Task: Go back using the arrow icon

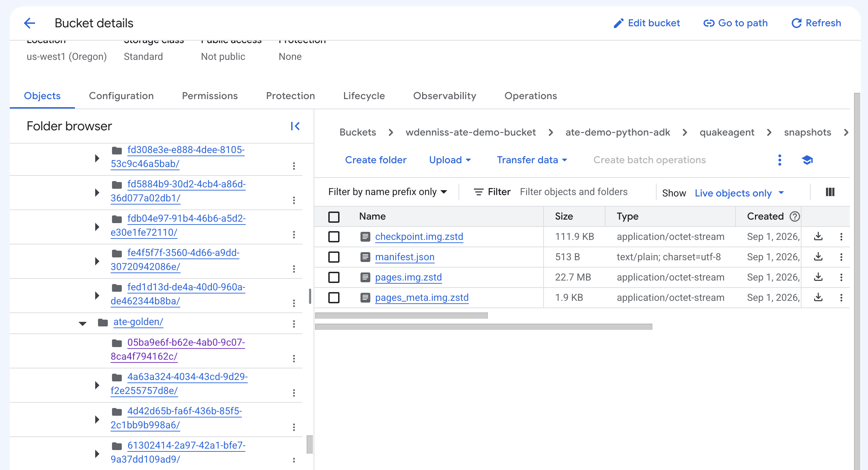Action: tap(30, 23)
